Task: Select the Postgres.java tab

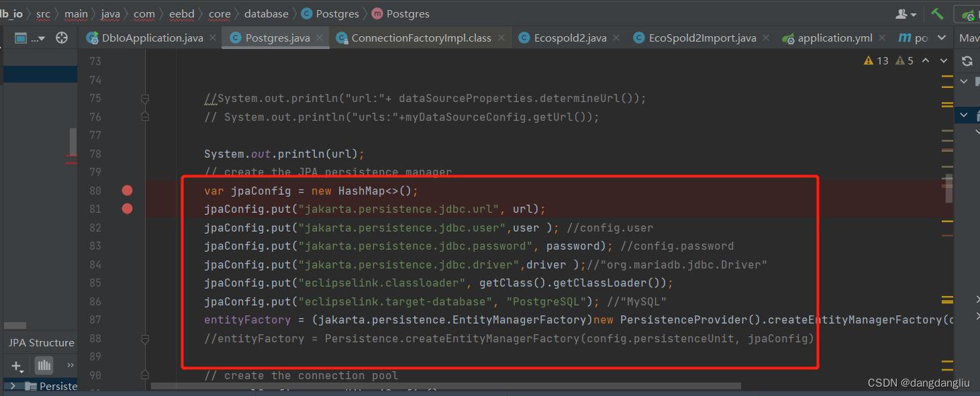Action: click(277, 38)
